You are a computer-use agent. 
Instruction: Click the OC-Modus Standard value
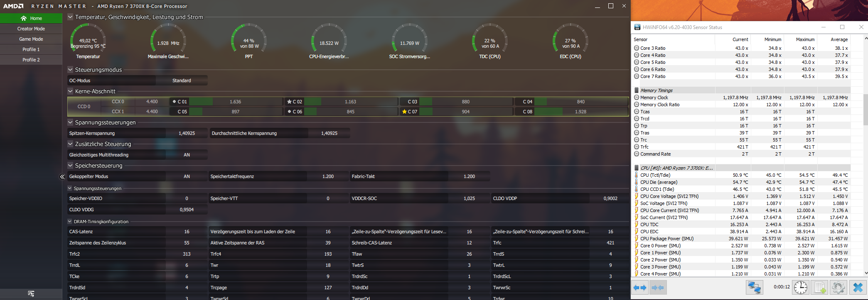pos(182,80)
